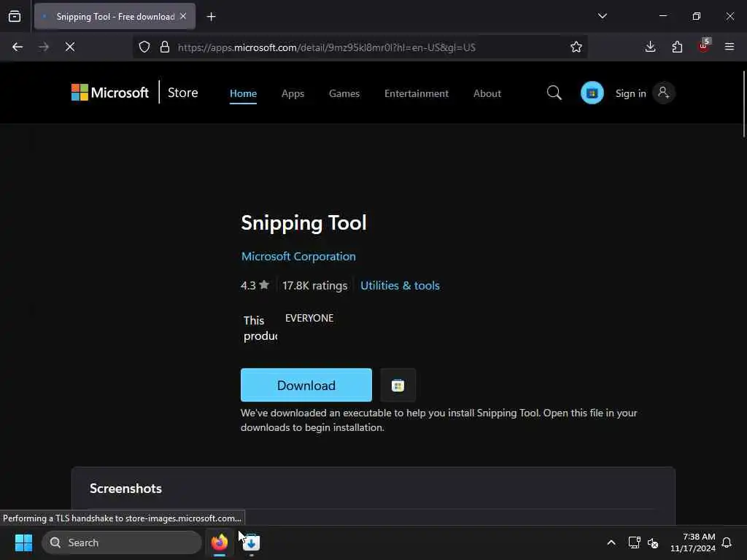Open the Microsoft Corporation publisher link
This screenshot has width=747, height=560.
point(298,256)
